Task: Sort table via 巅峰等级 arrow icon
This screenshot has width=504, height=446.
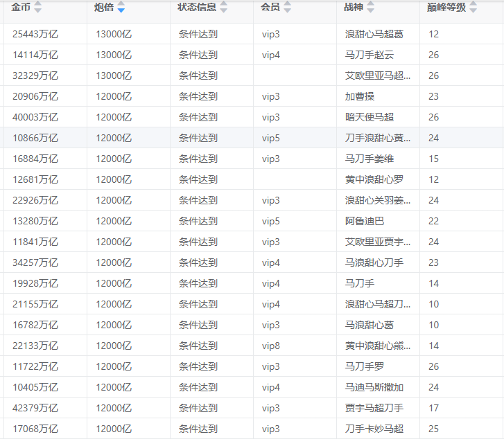Action: (x=473, y=8)
